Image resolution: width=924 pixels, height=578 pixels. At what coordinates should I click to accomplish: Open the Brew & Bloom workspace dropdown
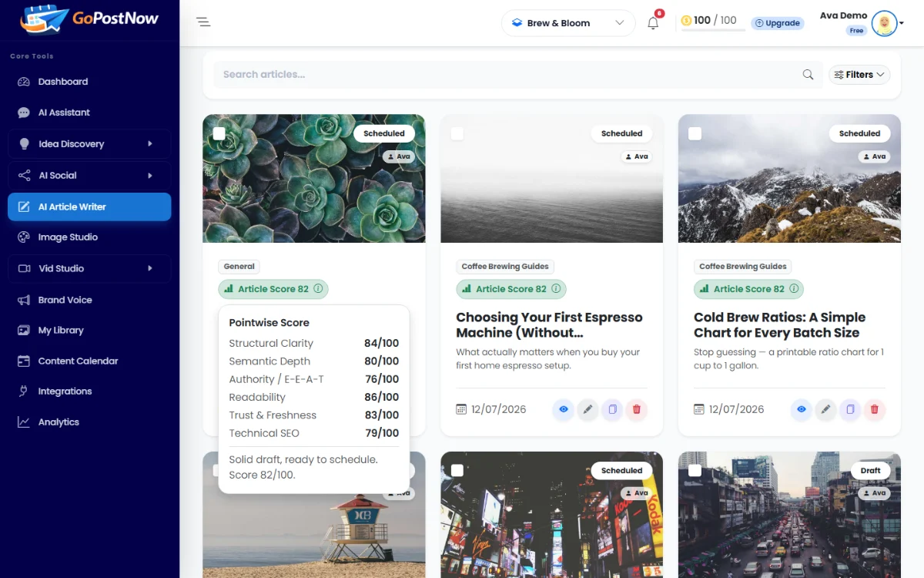coord(568,23)
